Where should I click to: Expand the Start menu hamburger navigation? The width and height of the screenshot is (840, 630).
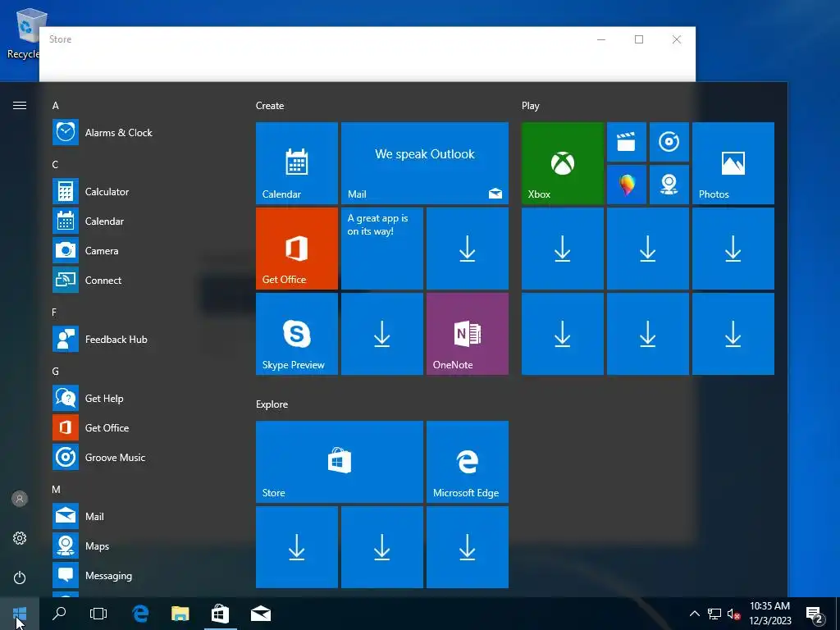(x=20, y=105)
